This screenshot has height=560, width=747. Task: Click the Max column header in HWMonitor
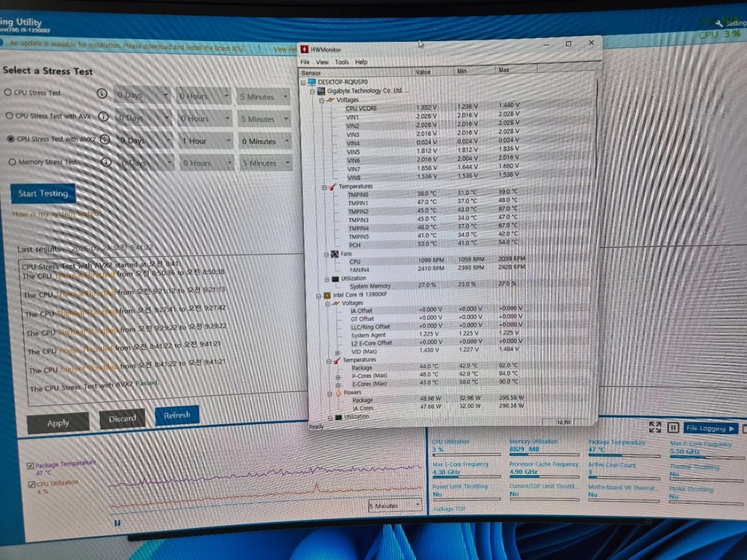tap(516, 69)
